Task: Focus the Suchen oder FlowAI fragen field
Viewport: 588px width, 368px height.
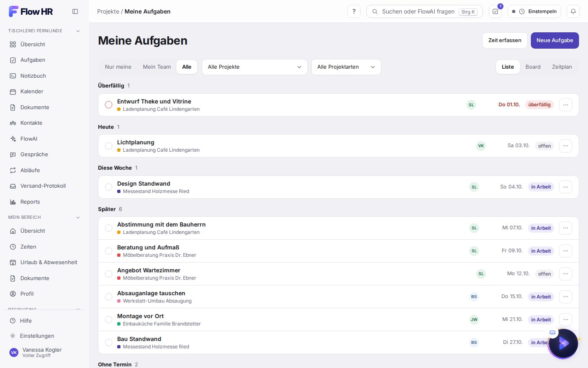Action: pyautogui.click(x=425, y=11)
